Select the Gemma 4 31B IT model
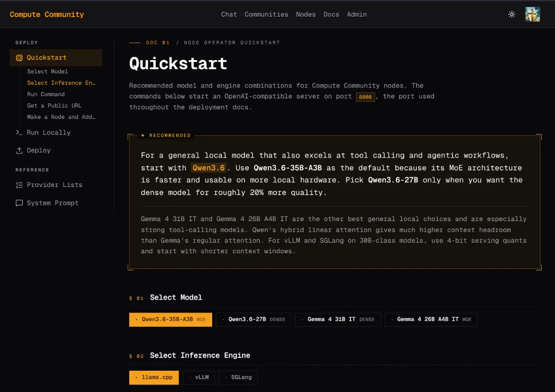Image resolution: width=555 pixels, height=392 pixels. click(338, 320)
